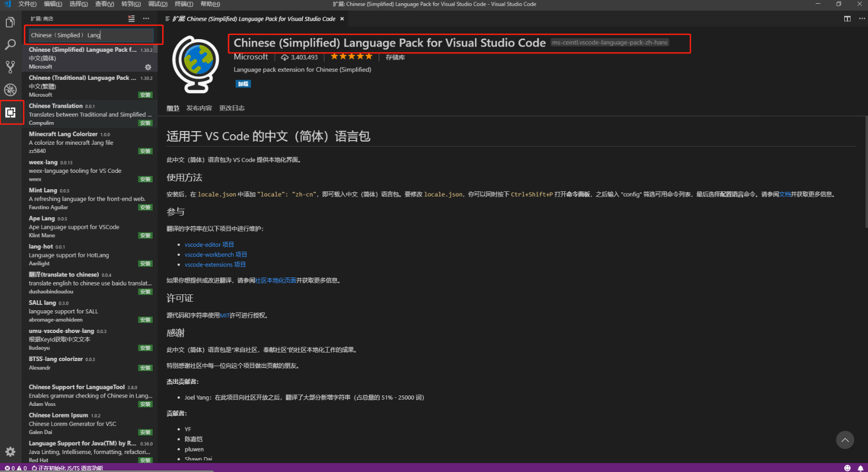868x472 pixels.
Task: Install Chinese (Traditional) Language Pack
Action: 145,95
